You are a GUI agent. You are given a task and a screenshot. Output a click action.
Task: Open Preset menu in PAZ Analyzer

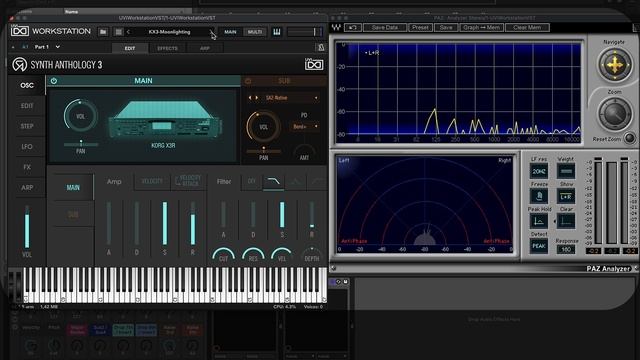pos(420,27)
